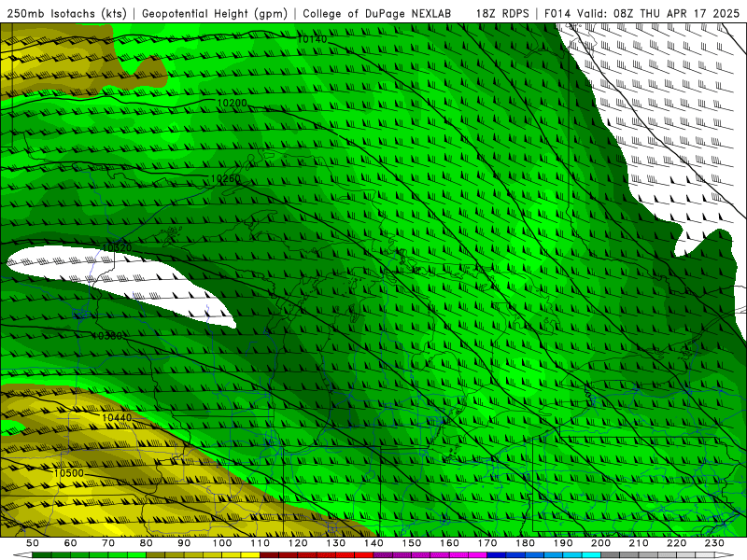Click the 130 value on the color scale
The width and height of the screenshot is (747, 560).
click(x=336, y=543)
